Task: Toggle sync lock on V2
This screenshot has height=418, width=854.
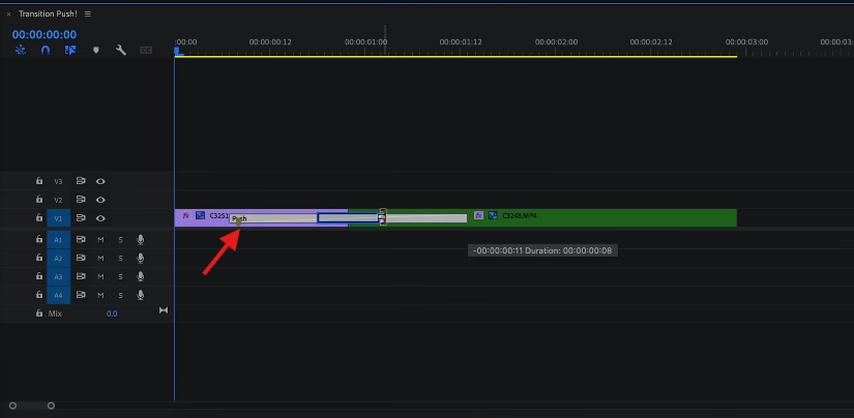Action: (81, 199)
